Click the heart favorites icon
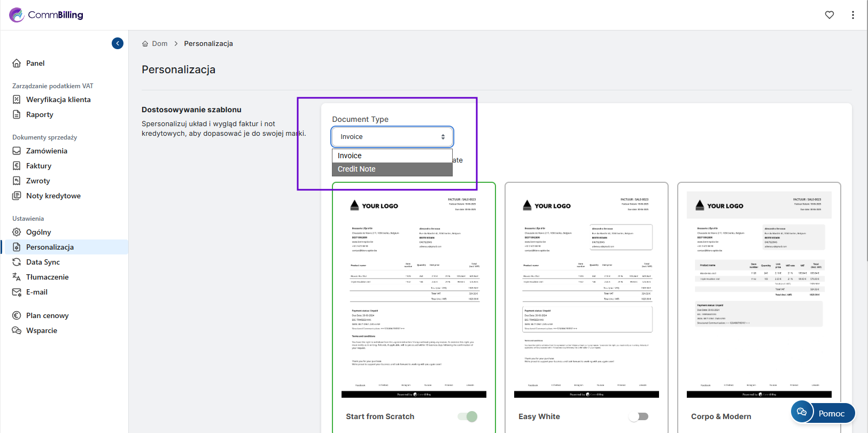Image resolution: width=868 pixels, height=433 pixels. pos(829,15)
